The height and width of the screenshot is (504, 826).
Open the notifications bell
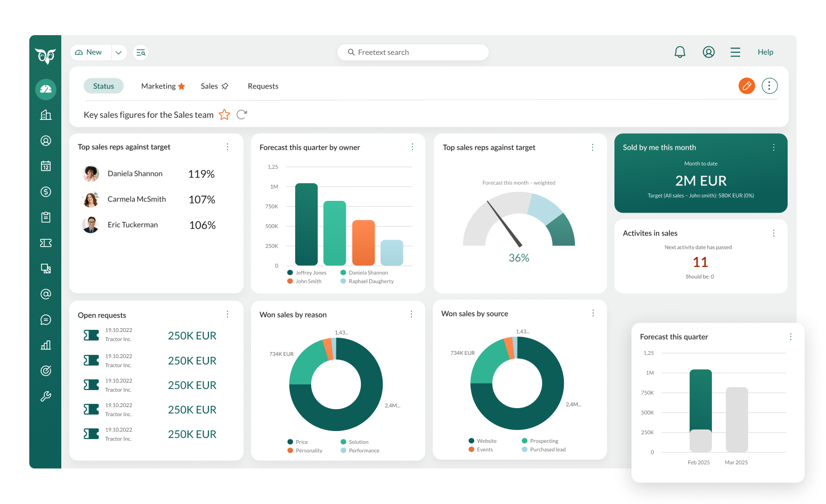680,52
